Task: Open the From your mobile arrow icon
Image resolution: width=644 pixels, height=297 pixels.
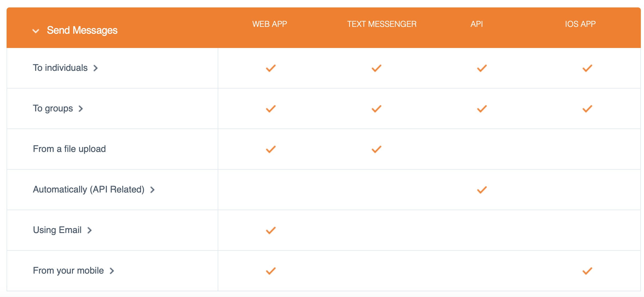Action: [x=112, y=271]
